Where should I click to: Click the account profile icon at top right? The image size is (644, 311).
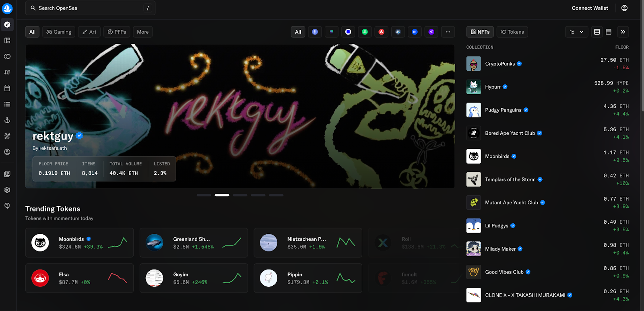(x=624, y=8)
